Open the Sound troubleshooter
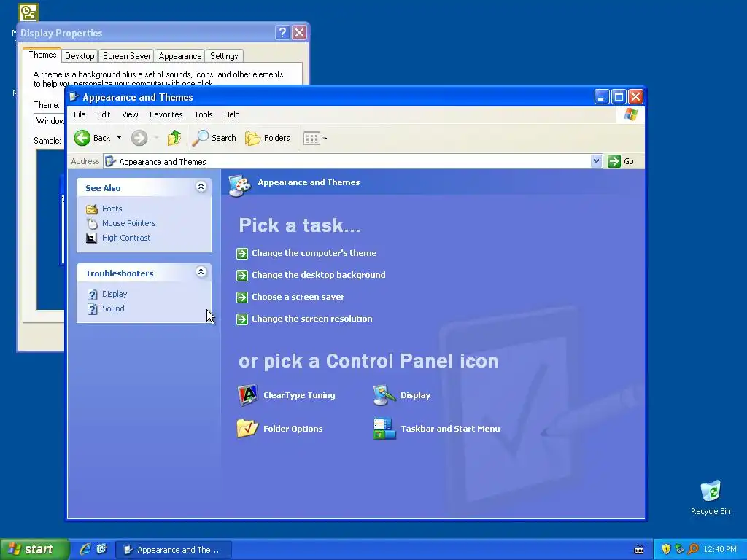Screen dimensions: 747x560 pos(113,308)
